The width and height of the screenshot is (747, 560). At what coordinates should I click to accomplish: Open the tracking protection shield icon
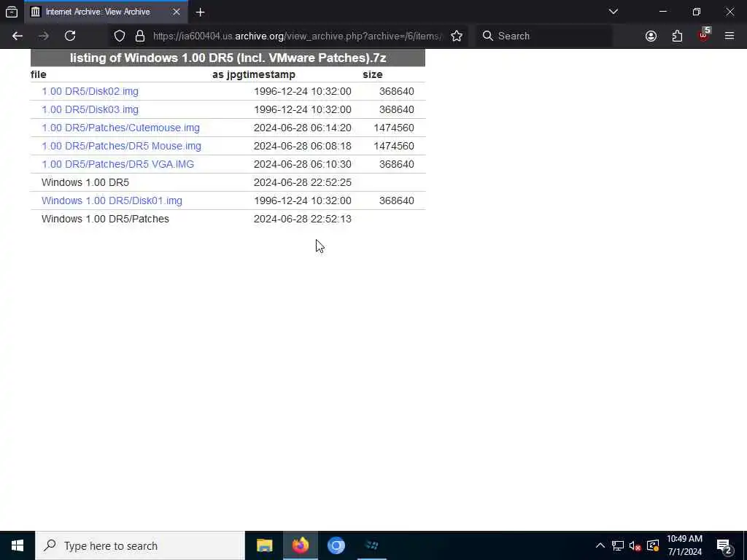[x=120, y=36]
